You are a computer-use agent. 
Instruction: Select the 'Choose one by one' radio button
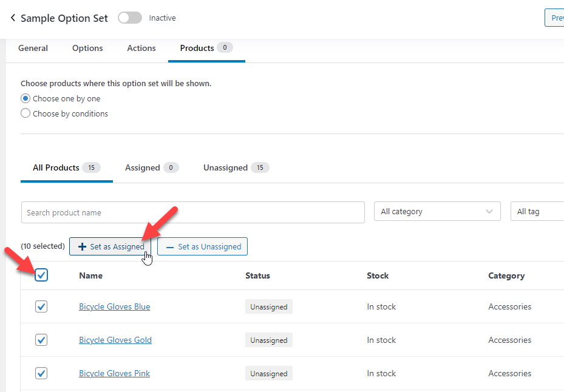25,98
